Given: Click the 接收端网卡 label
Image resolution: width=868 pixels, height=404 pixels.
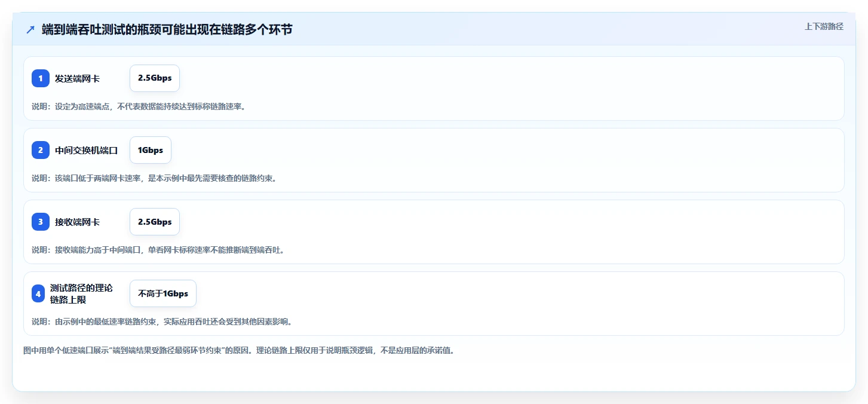Looking at the screenshot, I should click(x=77, y=222).
